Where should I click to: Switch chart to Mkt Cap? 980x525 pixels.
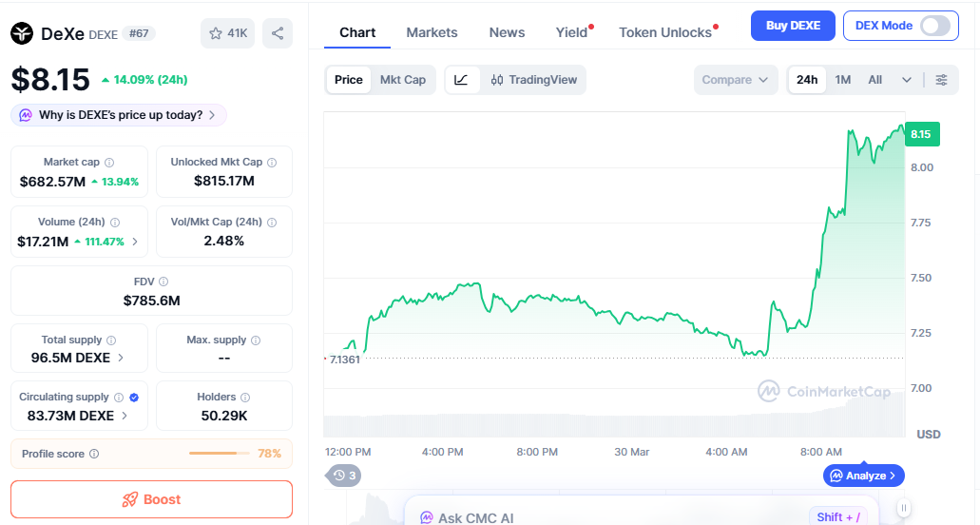coord(402,80)
